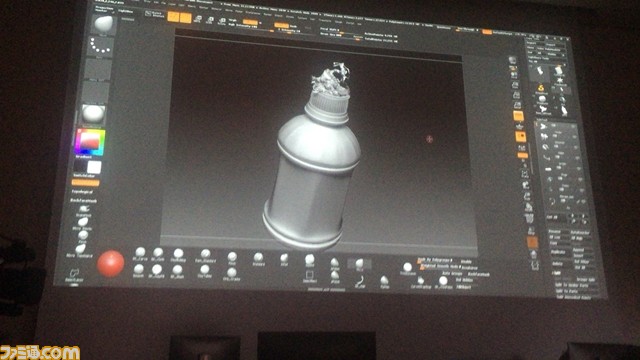
Task: Click the Frame icon on right shelf
Action: 524,174
